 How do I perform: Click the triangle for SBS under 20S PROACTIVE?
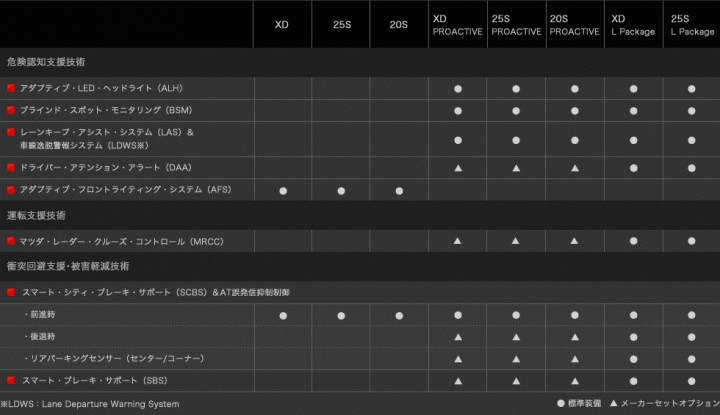coord(574,381)
